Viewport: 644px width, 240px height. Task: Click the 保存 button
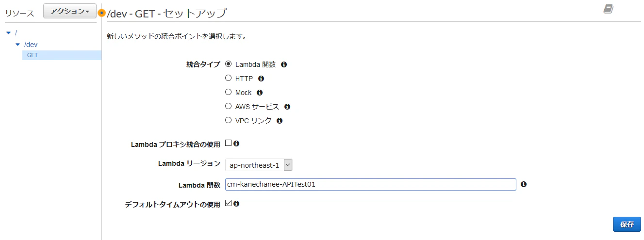pos(627,224)
